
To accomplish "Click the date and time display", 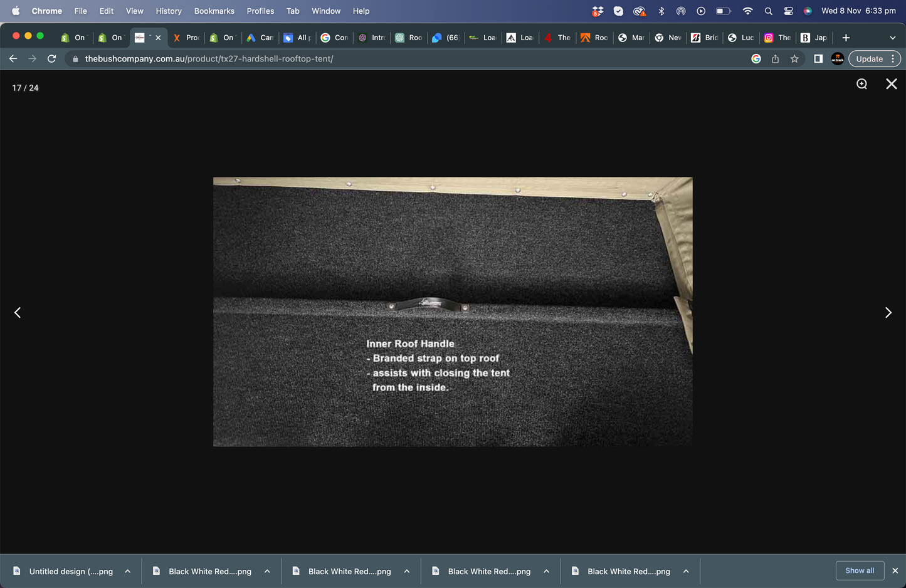I will (x=858, y=11).
